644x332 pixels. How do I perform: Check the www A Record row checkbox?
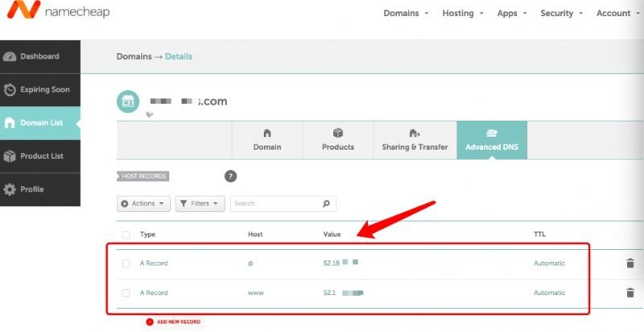click(126, 293)
